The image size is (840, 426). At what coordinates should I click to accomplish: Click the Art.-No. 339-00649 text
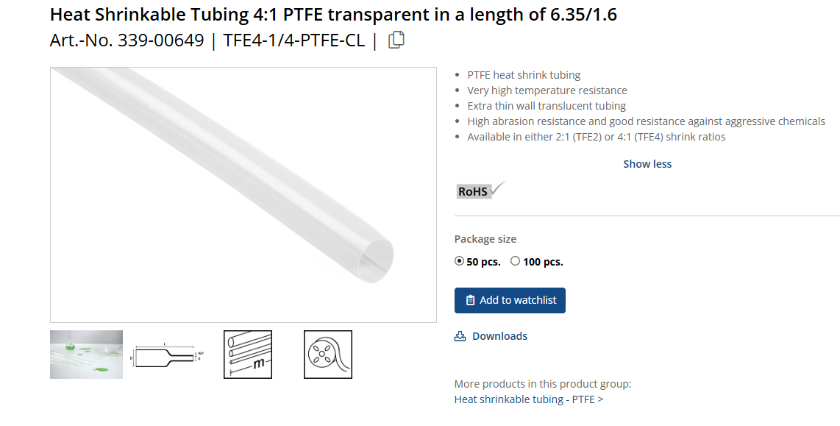(126, 41)
